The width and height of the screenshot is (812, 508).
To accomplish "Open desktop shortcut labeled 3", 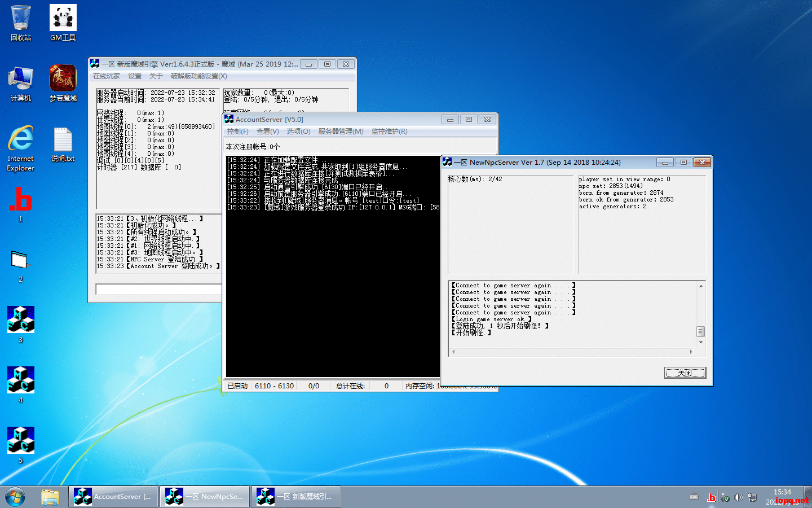I will click(x=21, y=319).
